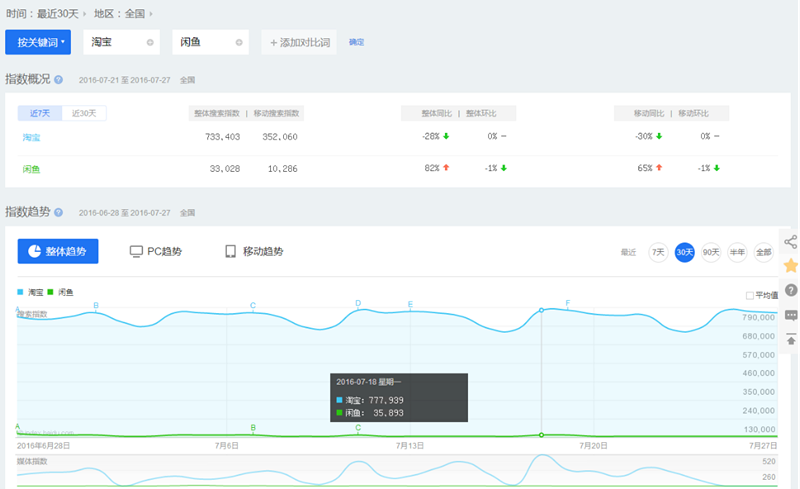This screenshot has width=800, height=489.
Task: Click the back-to-top arrow icon
Action: (790, 339)
